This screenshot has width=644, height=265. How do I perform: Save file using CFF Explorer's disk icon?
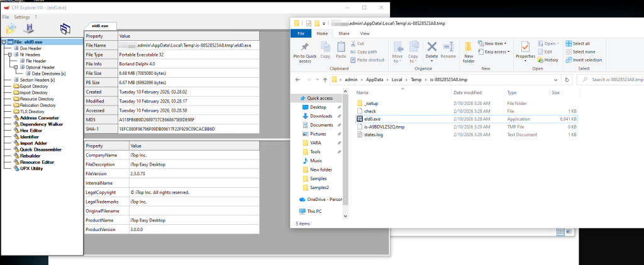click(28, 28)
